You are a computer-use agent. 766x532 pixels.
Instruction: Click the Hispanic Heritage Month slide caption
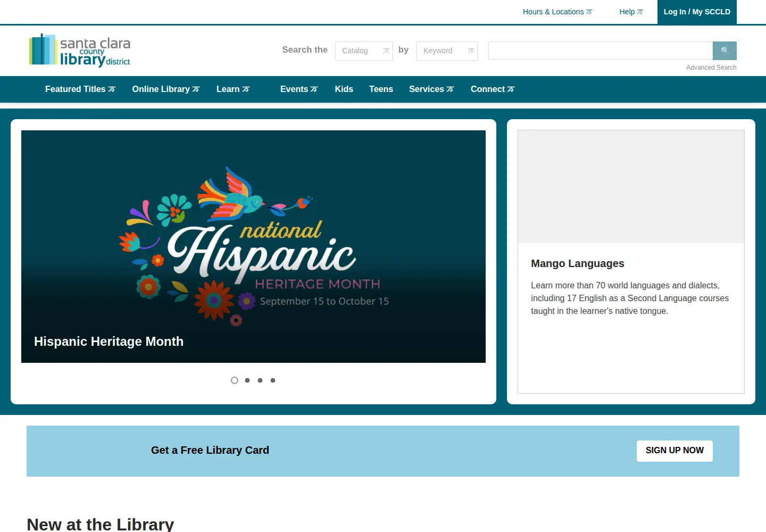click(109, 342)
